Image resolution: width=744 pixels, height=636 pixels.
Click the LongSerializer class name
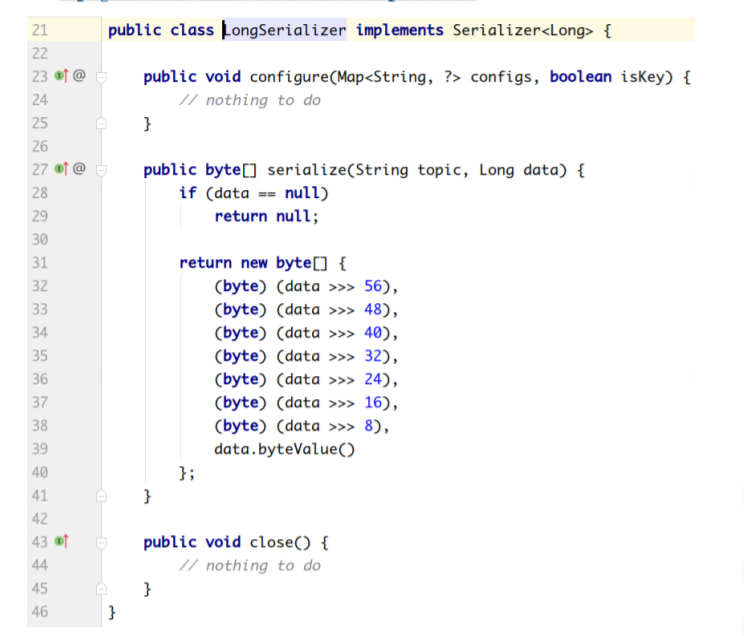tap(285, 30)
